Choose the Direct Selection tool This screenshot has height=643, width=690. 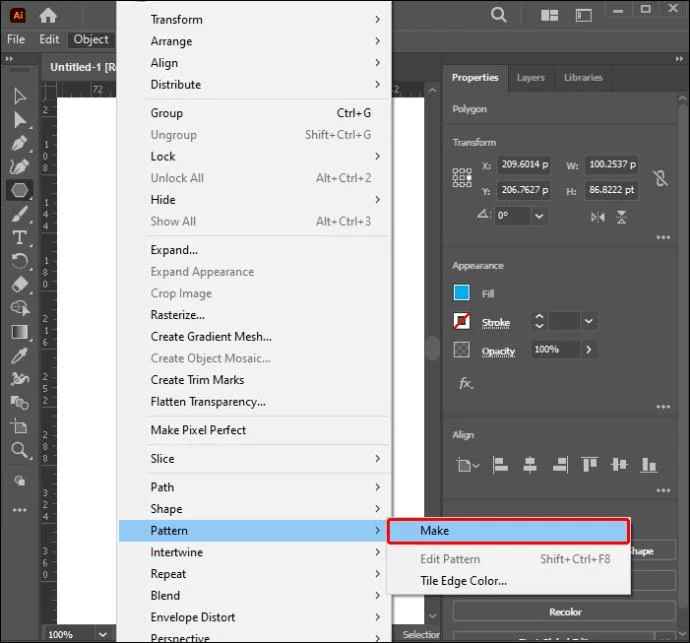[19, 120]
